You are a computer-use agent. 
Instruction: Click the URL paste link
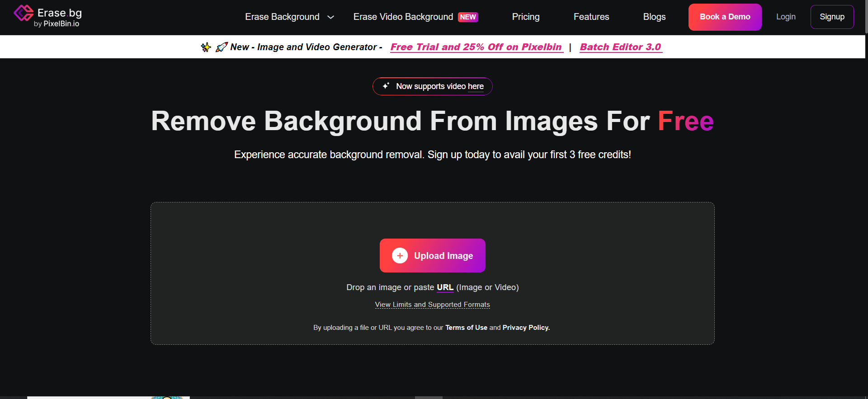(445, 287)
